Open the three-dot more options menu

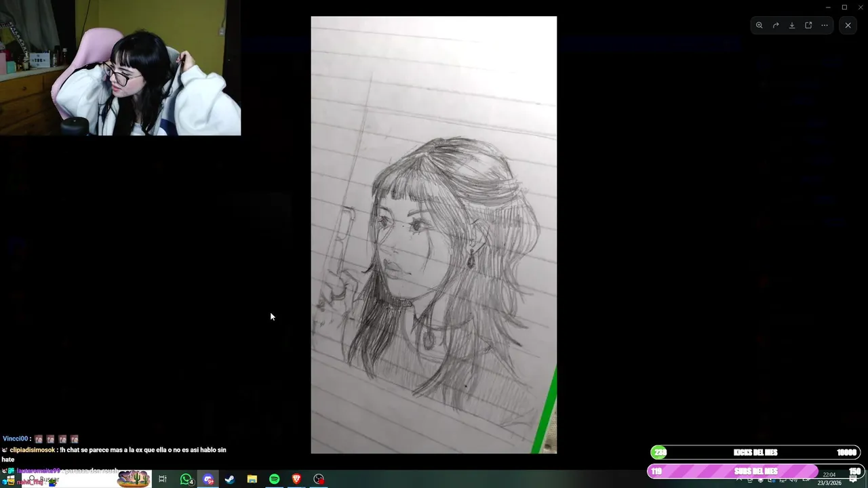tap(825, 25)
